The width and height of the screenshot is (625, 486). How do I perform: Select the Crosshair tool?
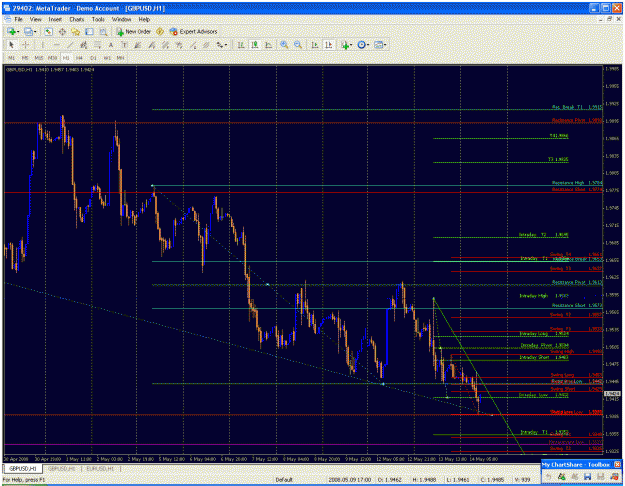click(x=25, y=45)
